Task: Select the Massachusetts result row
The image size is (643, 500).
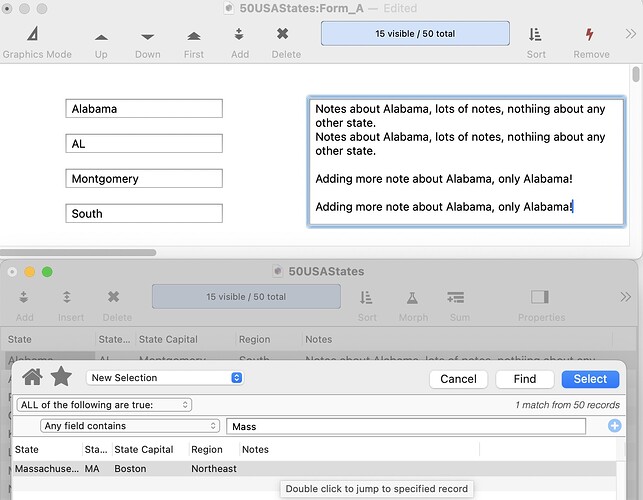Action: tap(314, 468)
